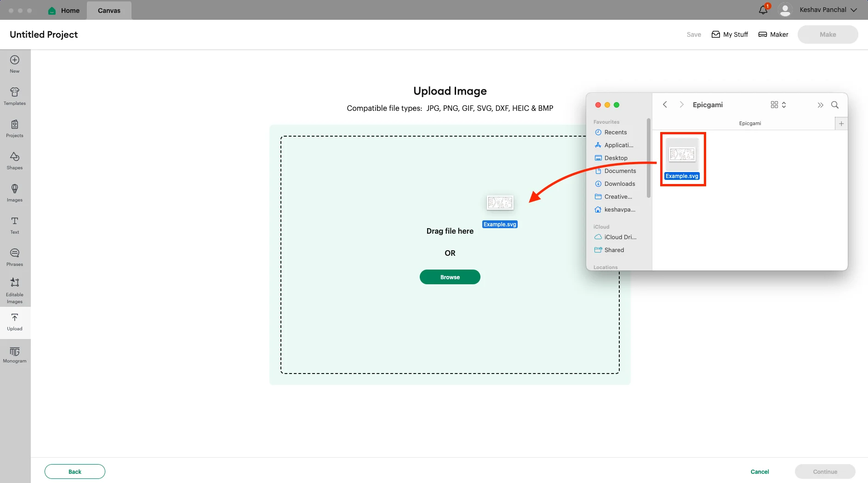Open Shared in Finder sidebar

pos(610,250)
